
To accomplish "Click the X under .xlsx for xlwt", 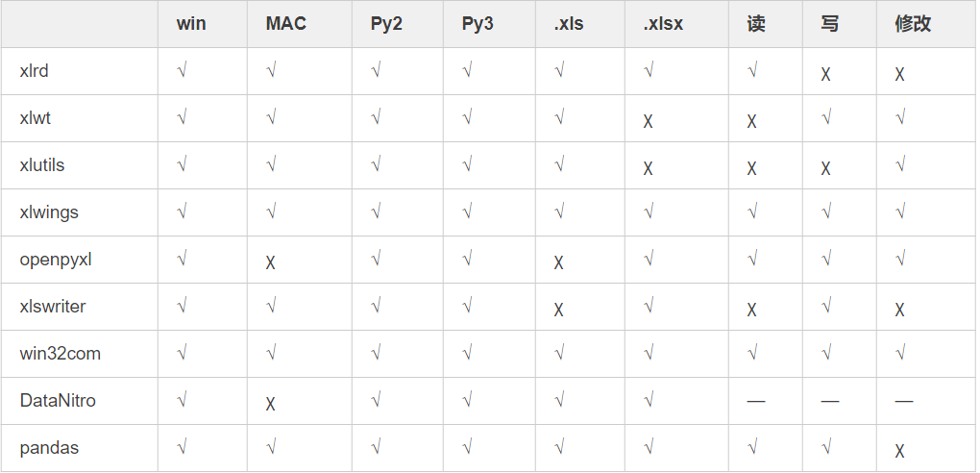I will pyautogui.click(x=649, y=121).
